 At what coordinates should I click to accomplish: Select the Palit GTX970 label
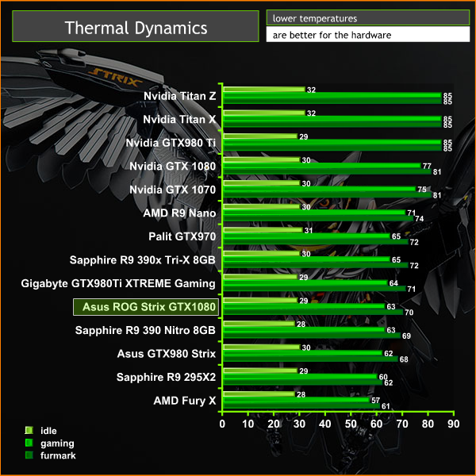click(x=182, y=236)
